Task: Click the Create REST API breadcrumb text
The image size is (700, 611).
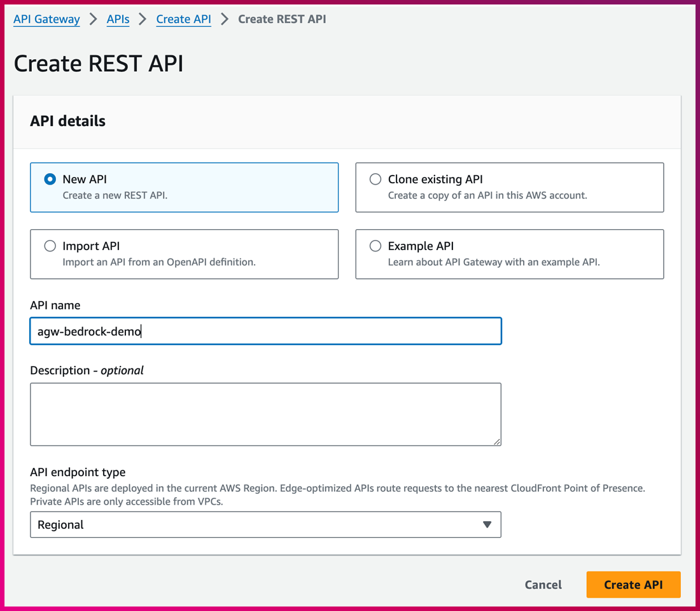Action: coord(282,19)
